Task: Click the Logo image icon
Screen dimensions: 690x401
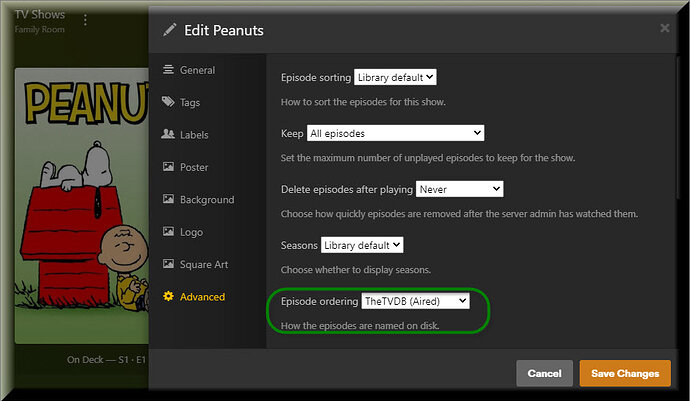Action: point(168,232)
